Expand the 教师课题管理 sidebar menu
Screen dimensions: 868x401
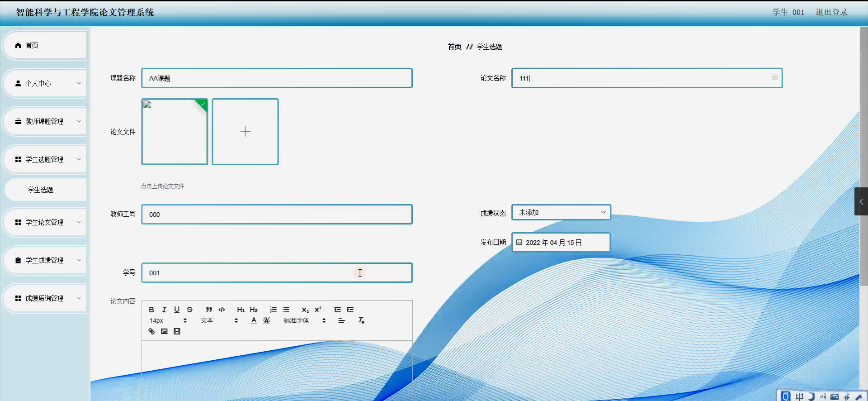tap(44, 121)
